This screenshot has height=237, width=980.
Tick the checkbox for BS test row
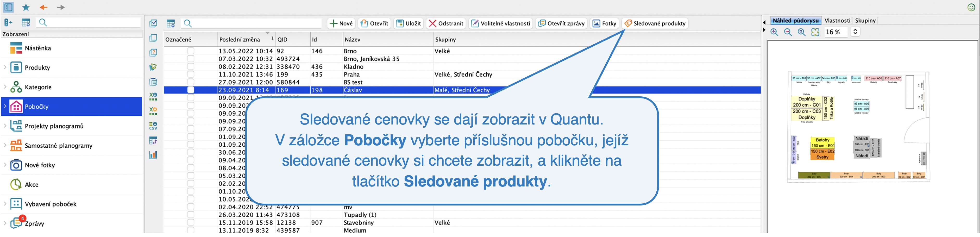(x=191, y=82)
